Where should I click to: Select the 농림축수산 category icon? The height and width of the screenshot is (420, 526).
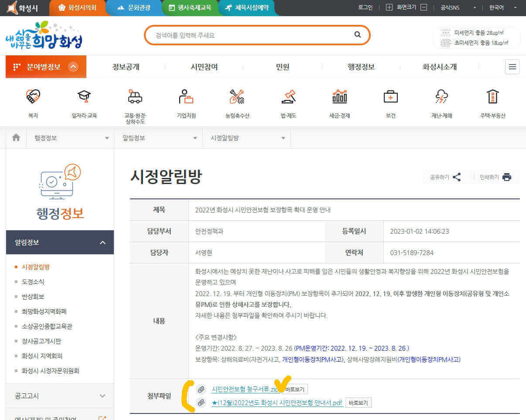(237, 96)
